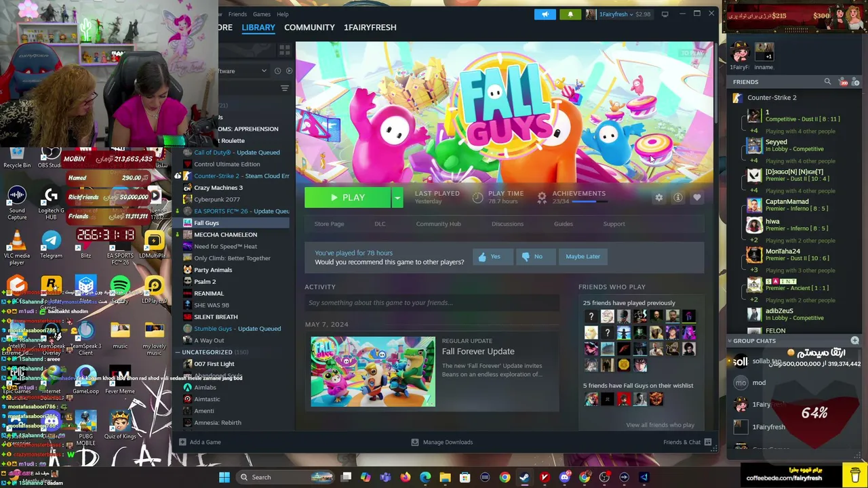Collapse the Uncategorized library category
This screenshot has height=488, width=868.
point(177,352)
